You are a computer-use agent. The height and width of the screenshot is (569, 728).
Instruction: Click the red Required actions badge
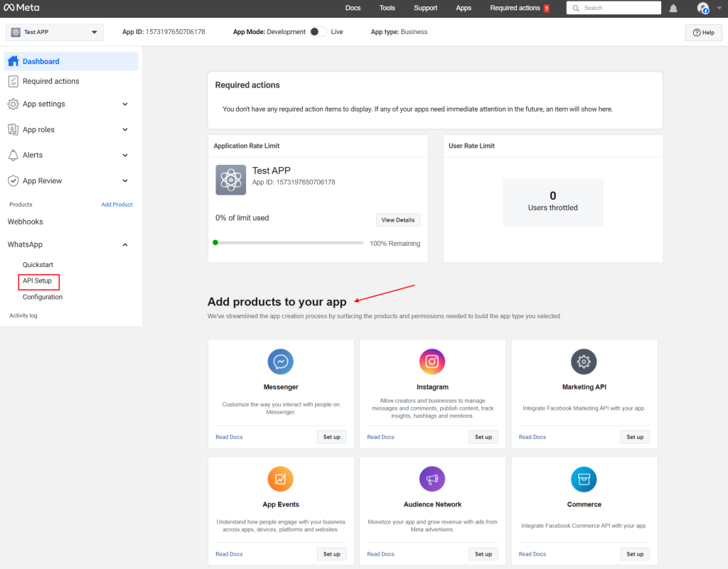(x=547, y=8)
